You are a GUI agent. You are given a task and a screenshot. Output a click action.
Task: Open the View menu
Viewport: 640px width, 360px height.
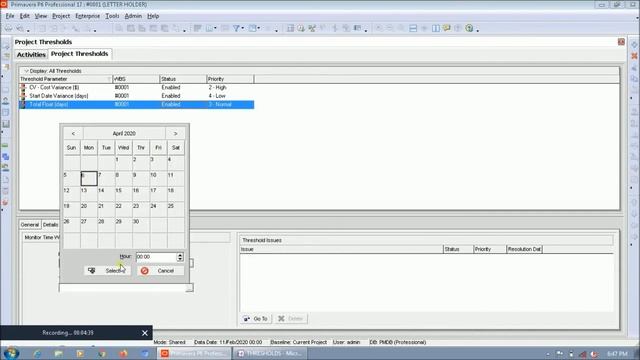click(x=40, y=16)
